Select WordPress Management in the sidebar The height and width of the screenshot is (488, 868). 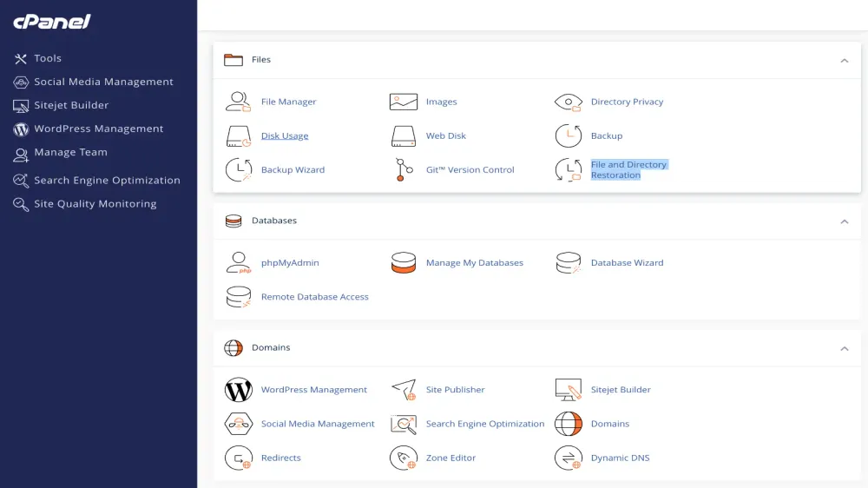coord(99,129)
